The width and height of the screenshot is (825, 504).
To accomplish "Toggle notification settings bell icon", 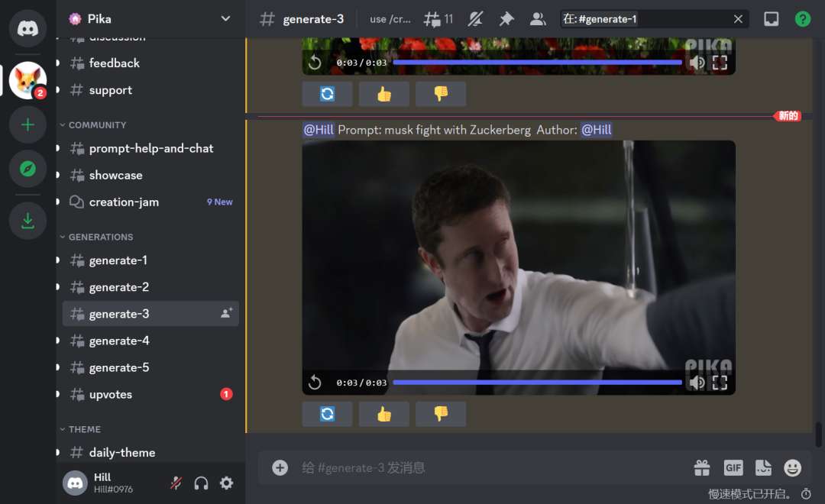I will (x=475, y=19).
